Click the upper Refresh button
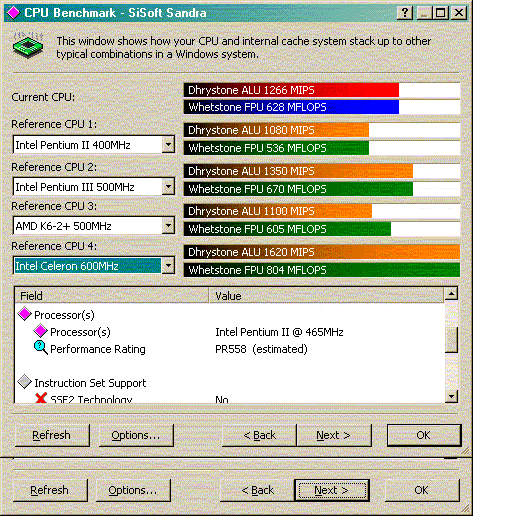This screenshot has width=512, height=516. pos(52,435)
